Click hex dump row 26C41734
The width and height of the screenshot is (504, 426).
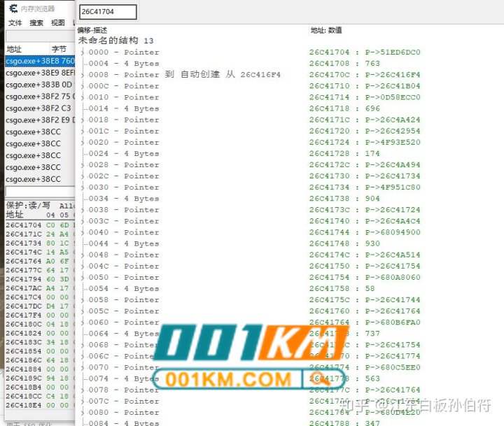(x=40, y=243)
